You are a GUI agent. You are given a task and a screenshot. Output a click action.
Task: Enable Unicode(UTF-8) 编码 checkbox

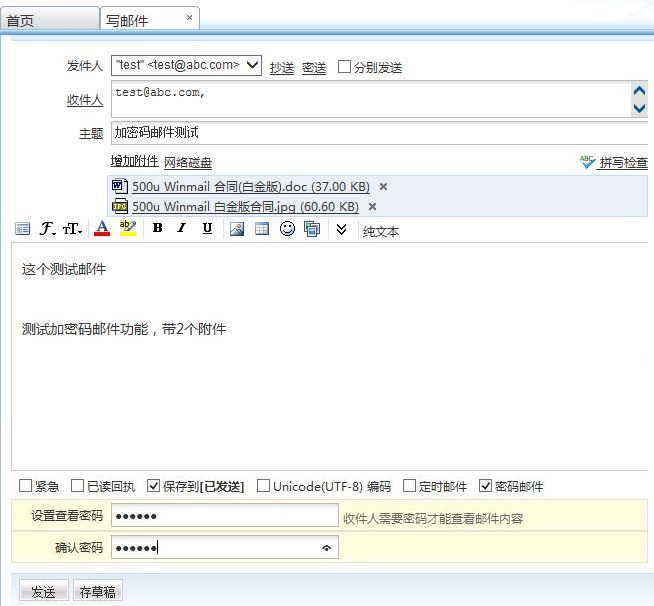coord(263,485)
